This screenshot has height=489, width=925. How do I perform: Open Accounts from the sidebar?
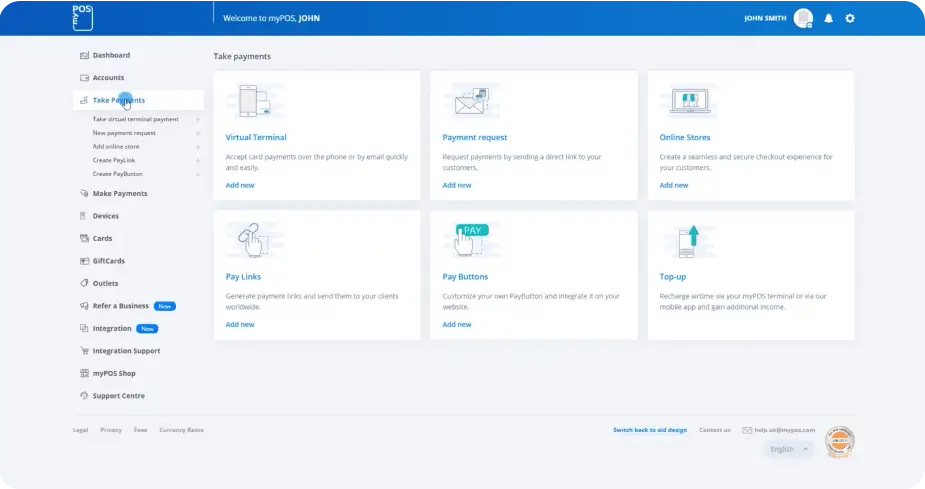pos(108,77)
